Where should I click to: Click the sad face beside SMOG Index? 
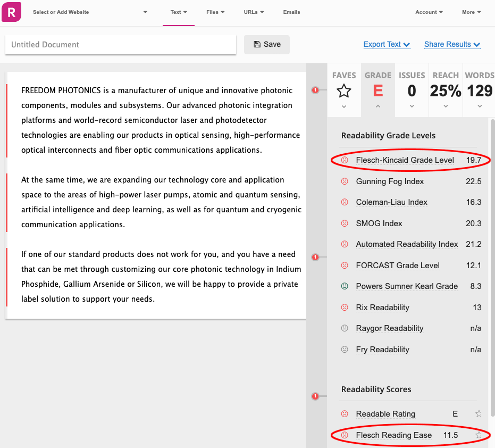[x=345, y=223]
